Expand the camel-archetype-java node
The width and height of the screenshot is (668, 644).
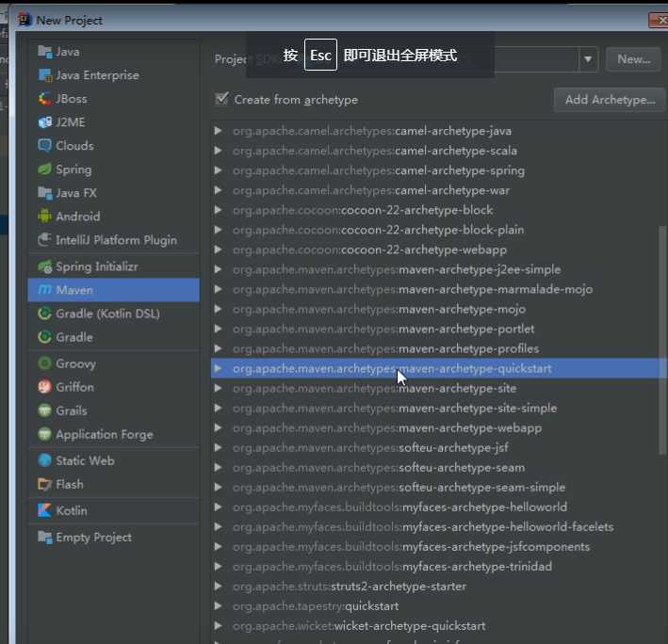219,131
